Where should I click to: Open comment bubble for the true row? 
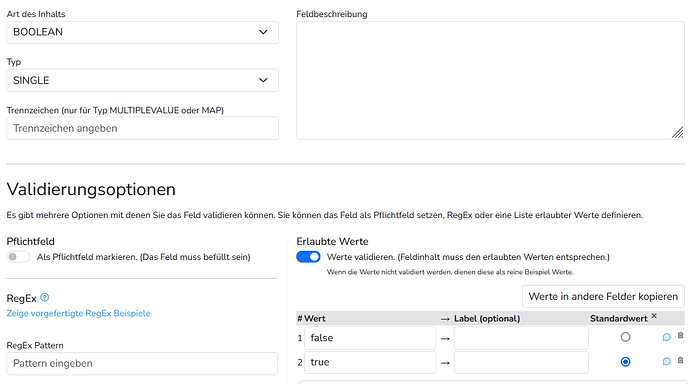[667, 361]
